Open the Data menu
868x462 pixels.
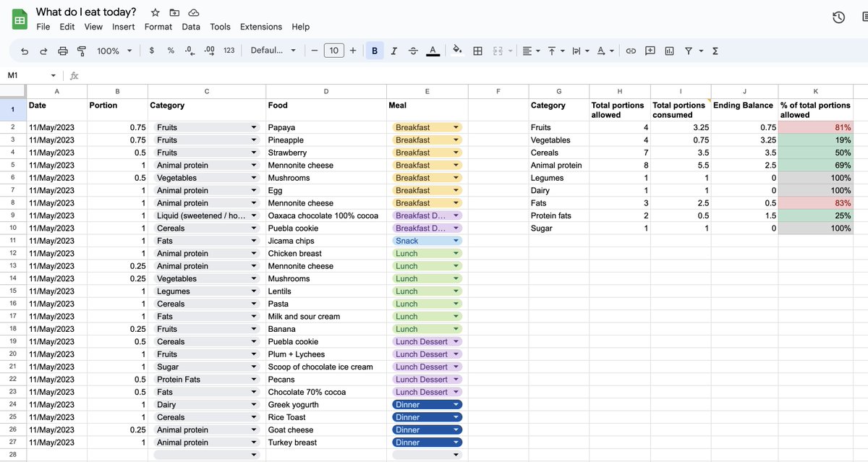tap(191, 27)
